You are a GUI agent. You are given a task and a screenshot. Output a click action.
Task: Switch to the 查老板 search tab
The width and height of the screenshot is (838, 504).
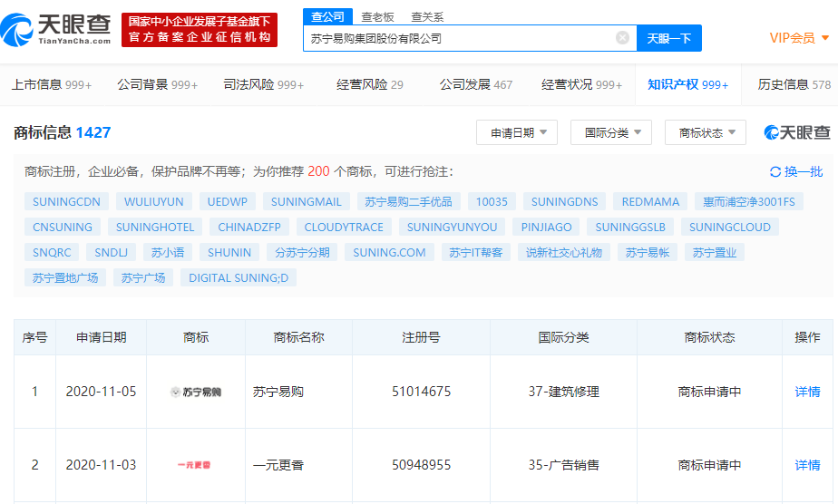coord(377,17)
